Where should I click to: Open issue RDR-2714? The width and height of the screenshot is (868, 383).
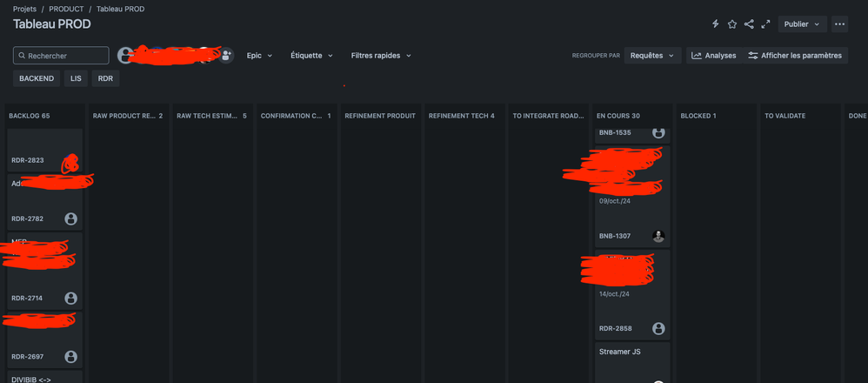click(28, 299)
